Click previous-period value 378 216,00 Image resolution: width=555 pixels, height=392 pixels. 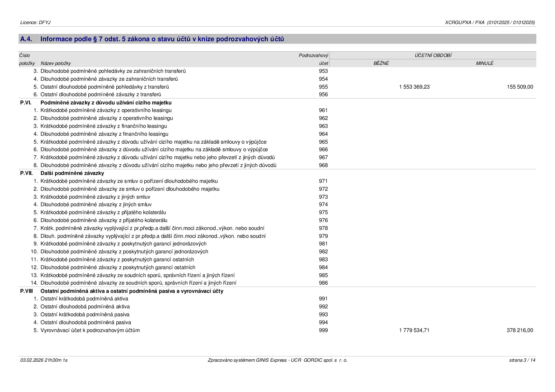520,330
